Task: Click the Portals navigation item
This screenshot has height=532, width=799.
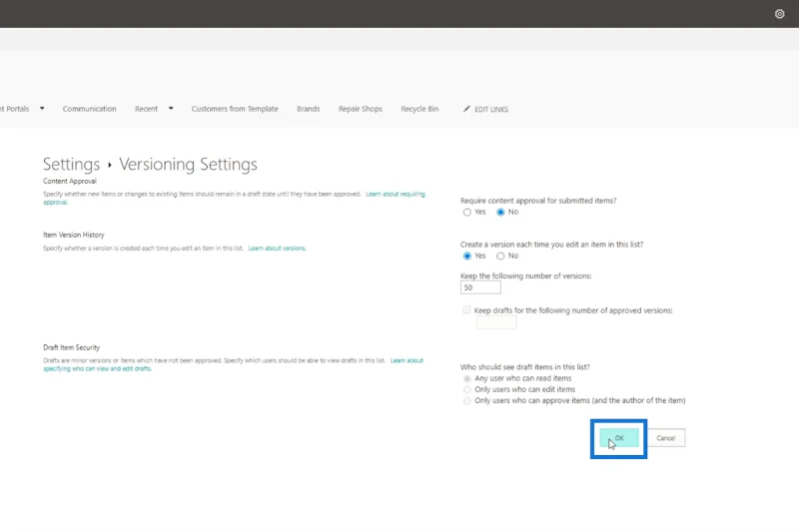Action: (15, 109)
